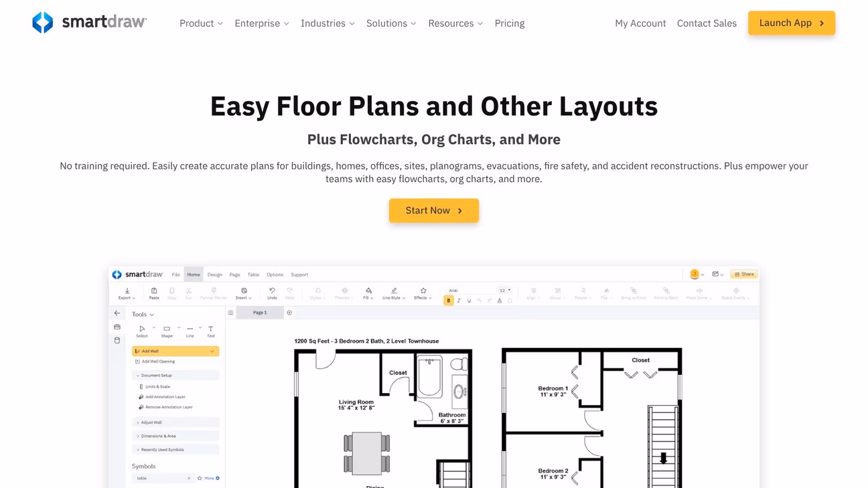Image resolution: width=868 pixels, height=488 pixels.
Task: Switch to the Design tab in the app preview
Action: 214,274
